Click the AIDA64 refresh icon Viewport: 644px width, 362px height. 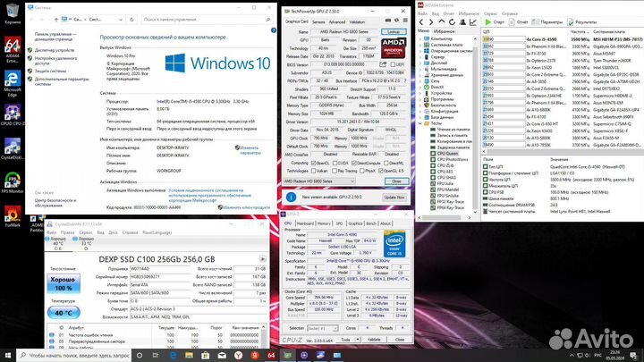pos(452,21)
